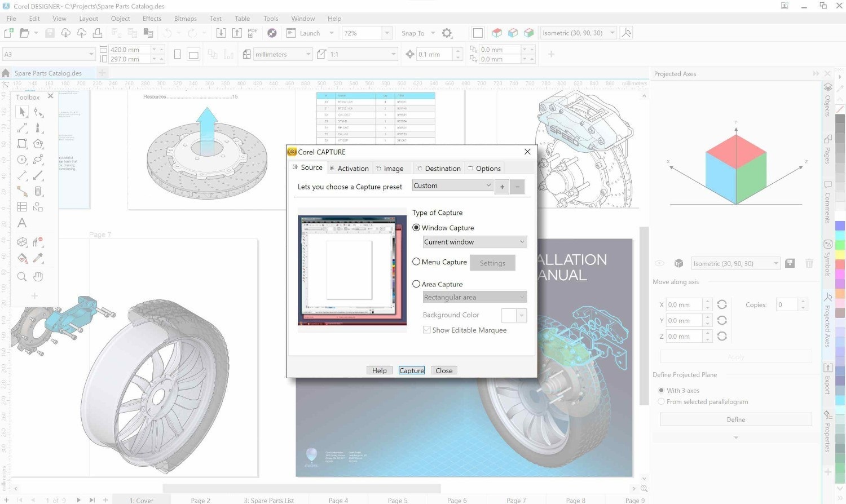This screenshot has height=504, width=846.
Task: Click the portrait orientation icon
Action: point(177,54)
